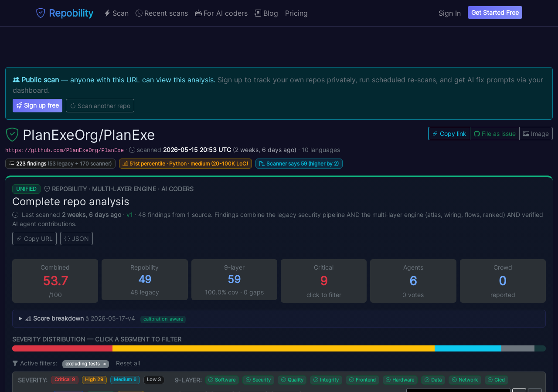558x392 pixels.
Task: Open the Scan page from navbar
Action: 116,13
